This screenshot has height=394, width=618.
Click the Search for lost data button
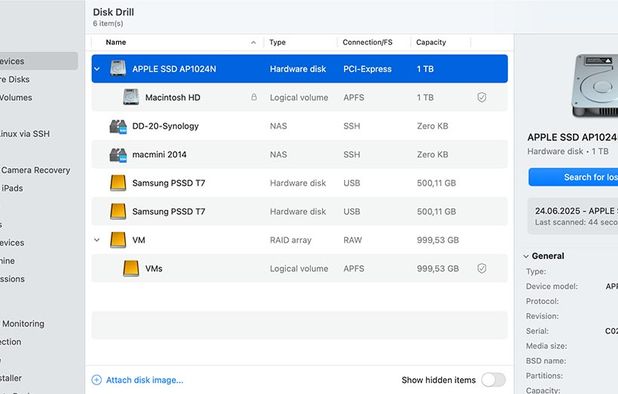[573, 177]
